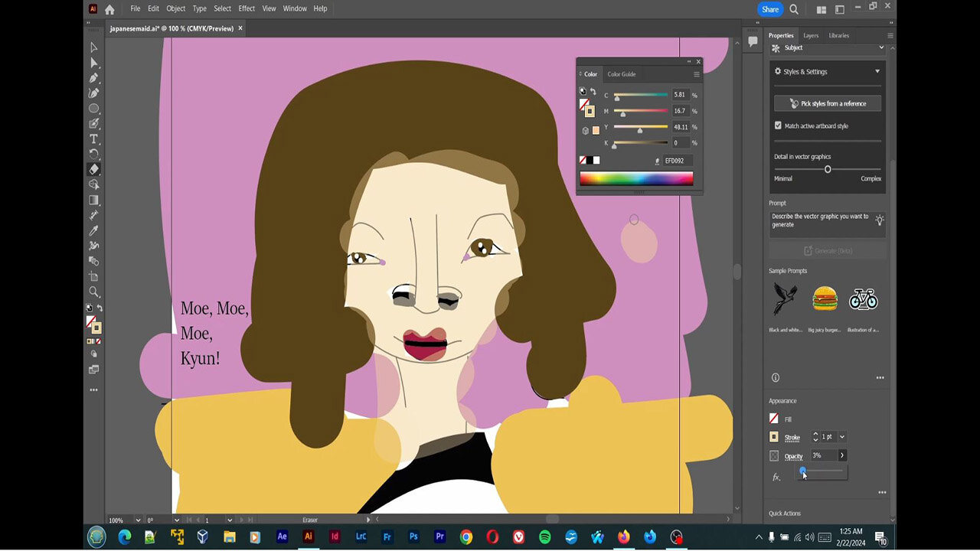Select the Eraser tool in toolbar
This screenshot has height=551, width=980.
coord(94,170)
